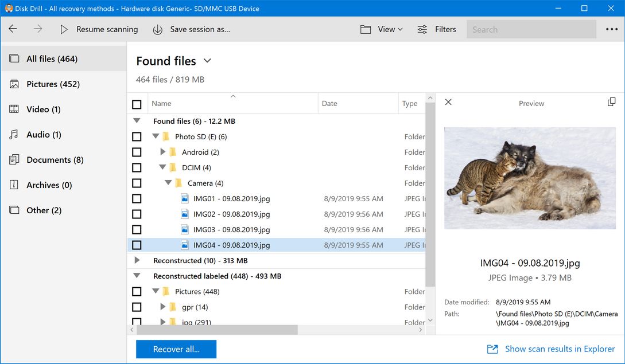Click the All files sidebar icon
The height and width of the screenshot is (364, 625).
coord(14,58)
